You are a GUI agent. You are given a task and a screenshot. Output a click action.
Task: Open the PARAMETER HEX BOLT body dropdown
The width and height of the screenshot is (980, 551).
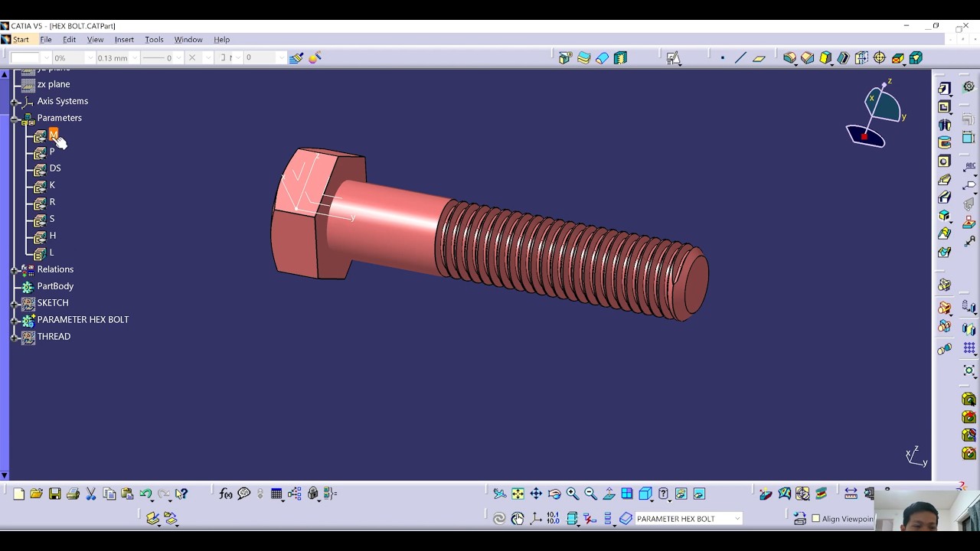[737, 519]
